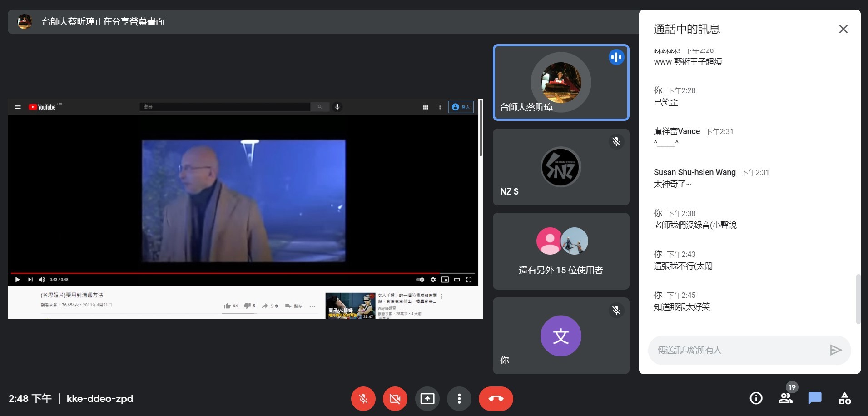Click the YouTube sign-in button
868x416 pixels.
pos(461,107)
